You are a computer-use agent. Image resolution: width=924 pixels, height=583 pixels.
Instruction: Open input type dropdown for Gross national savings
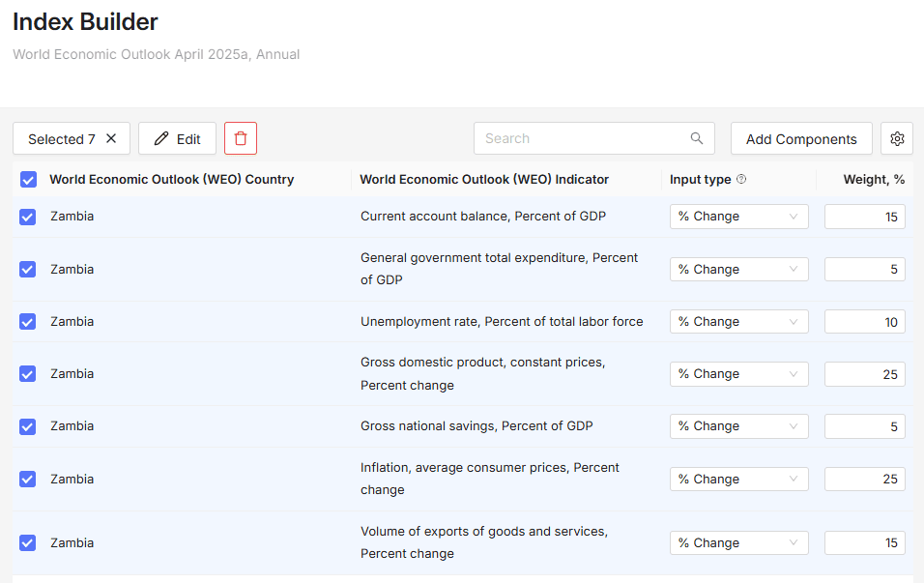point(739,426)
